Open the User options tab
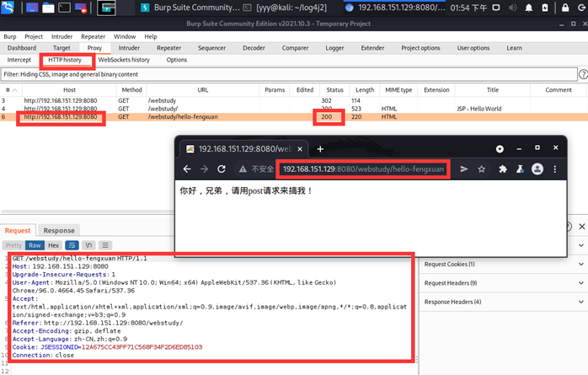This screenshot has height=375, width=588. 473,48
